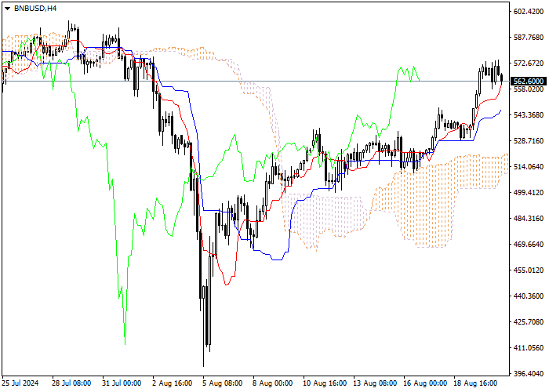549x392 pixels.
Task: Select the 469.6640 price axis label
Action: click(x=529, y=245)
